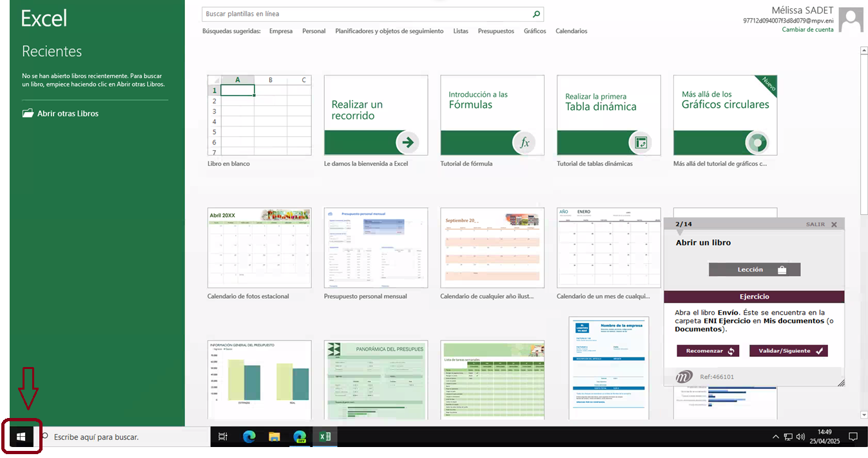The image size is (868, 458).
Task: Open the Listas suggested search
Action: click(x=461, y=31)
